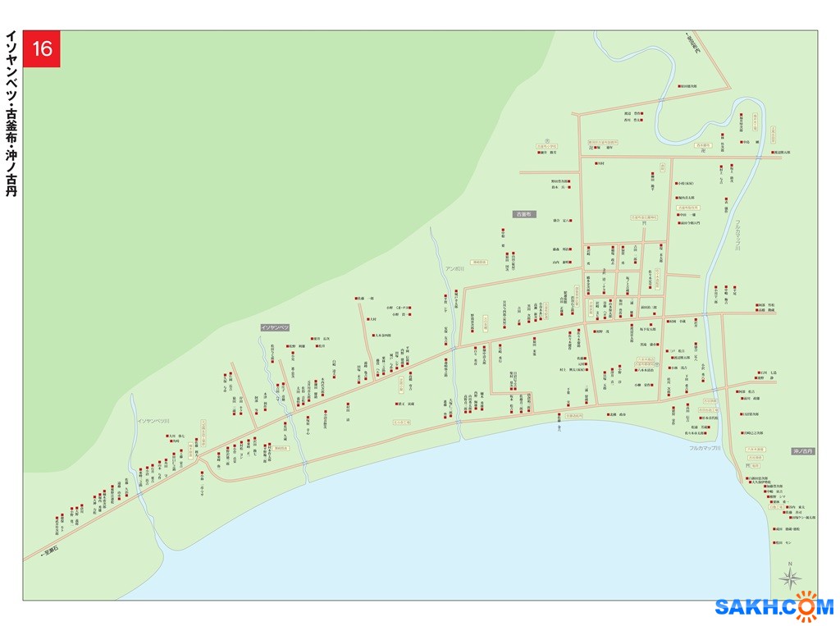Click the torii shrine symbol in northern 古釜布
This screenshot has height=626, width=840.
[x=645, y=222]
